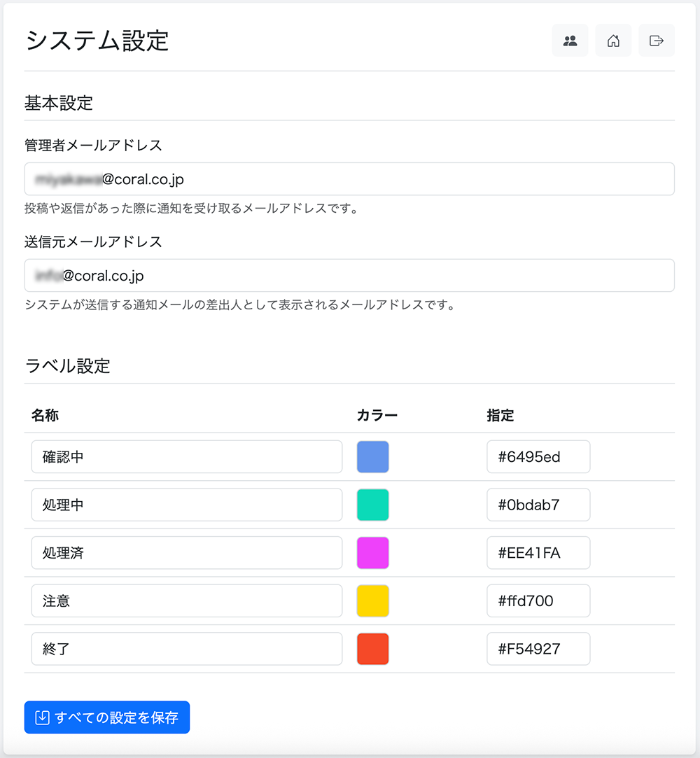This screenshot has width=700, height=758.
Task: Focus the 終了 label name field
Action: tap(186, 649)
